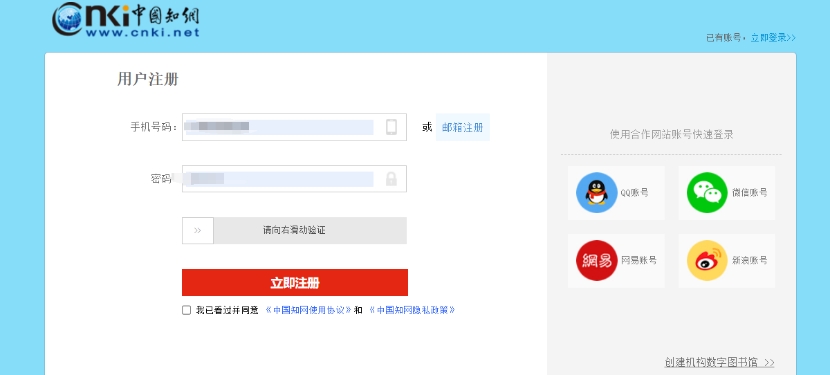Focus the 手机号码 phone number input
This screenshot has height=375, width=830.
click(294, 127)
